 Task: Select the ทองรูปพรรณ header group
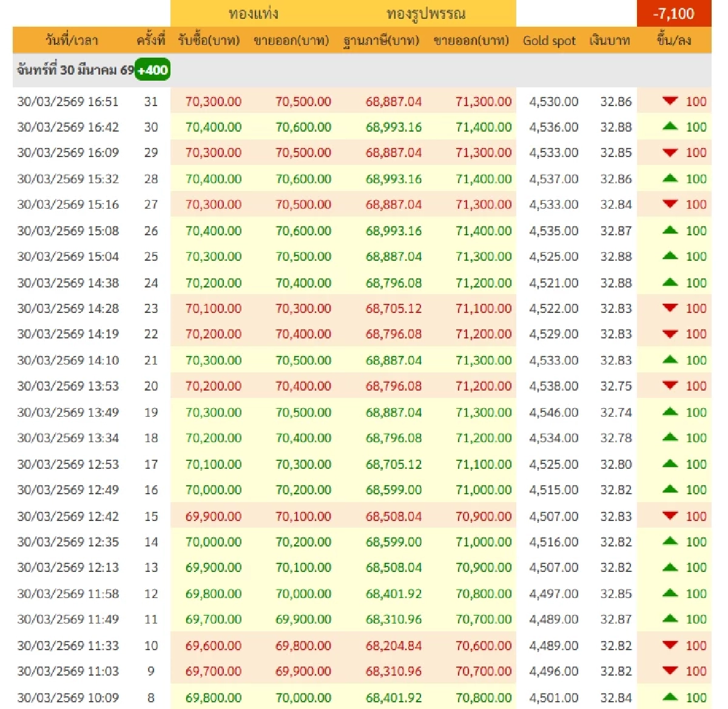[426, 13]
